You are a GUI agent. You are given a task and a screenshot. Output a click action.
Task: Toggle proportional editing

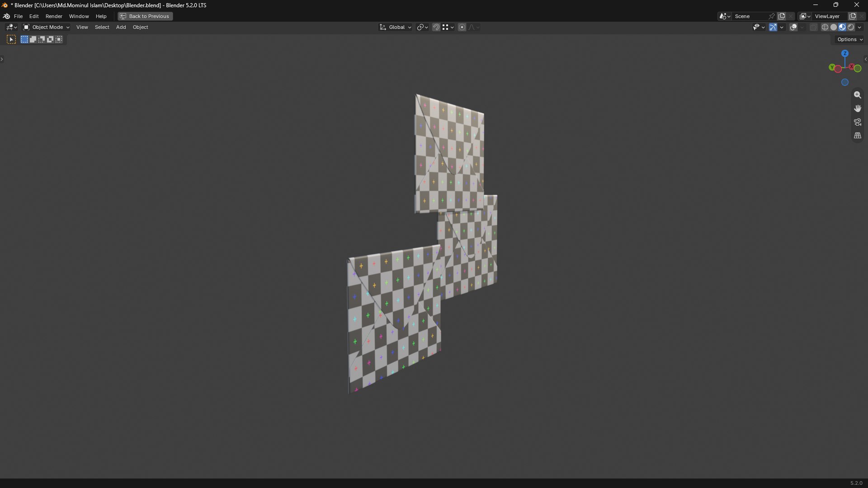pyautogui.click(x=462, y=27)
